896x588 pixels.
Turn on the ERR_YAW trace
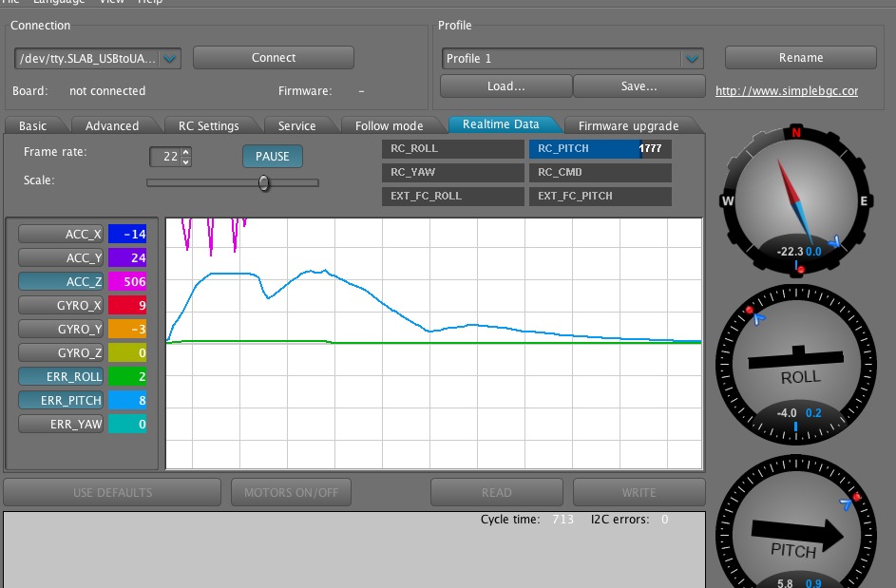60,425
